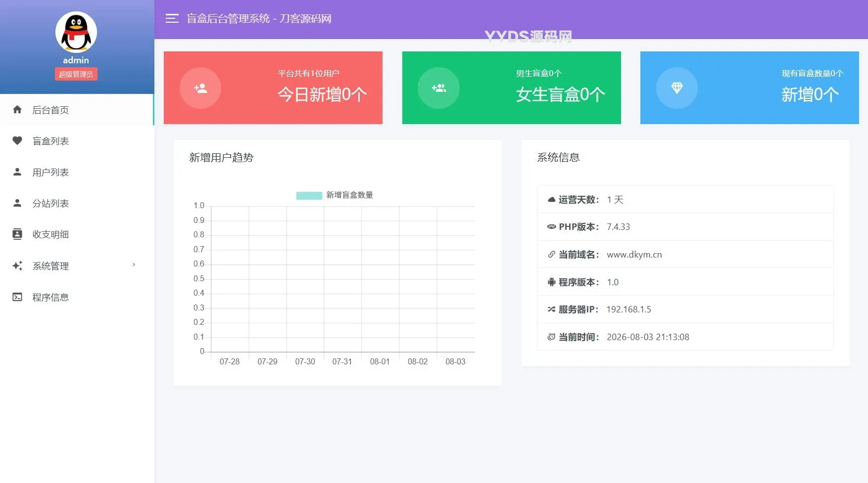This screenshot has width=868, height=483.
Task: Click 女生盲盒0个 on green card
Action: tap(561, 94)
